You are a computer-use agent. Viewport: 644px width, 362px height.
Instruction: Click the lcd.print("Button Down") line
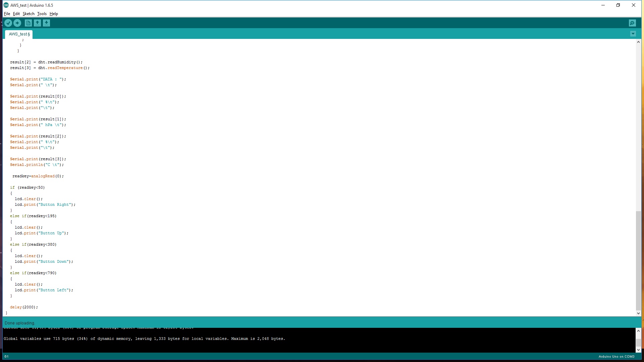44,262
